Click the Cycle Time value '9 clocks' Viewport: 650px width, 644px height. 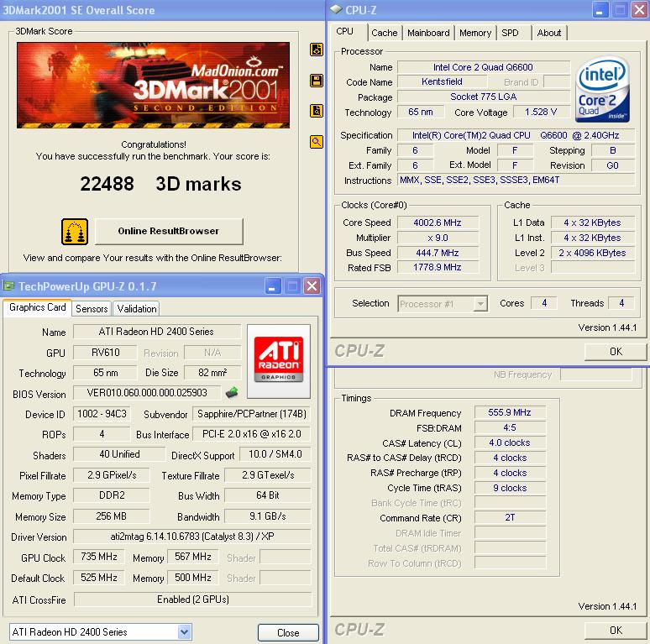point(510,488)
